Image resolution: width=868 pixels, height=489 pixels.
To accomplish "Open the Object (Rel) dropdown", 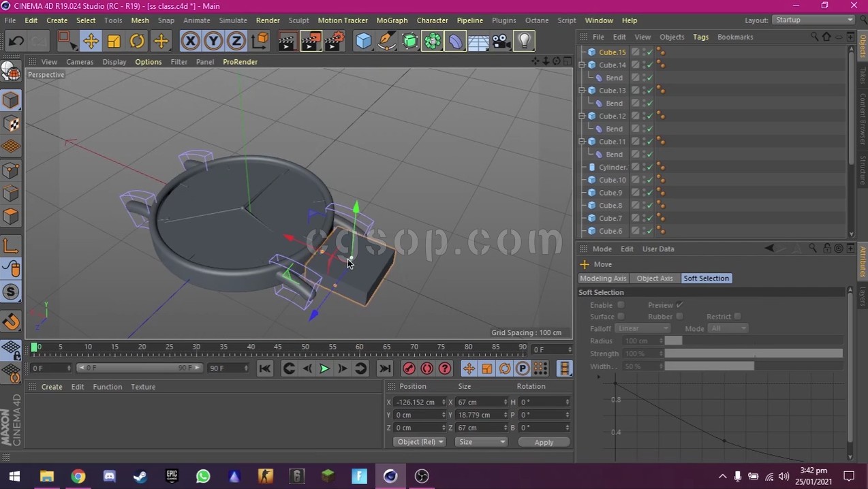I will pyautogui.click(x=420, y=442).
